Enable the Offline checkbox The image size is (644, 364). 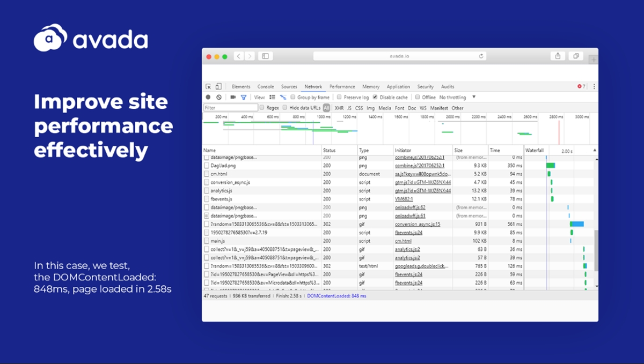click(418, 97)
